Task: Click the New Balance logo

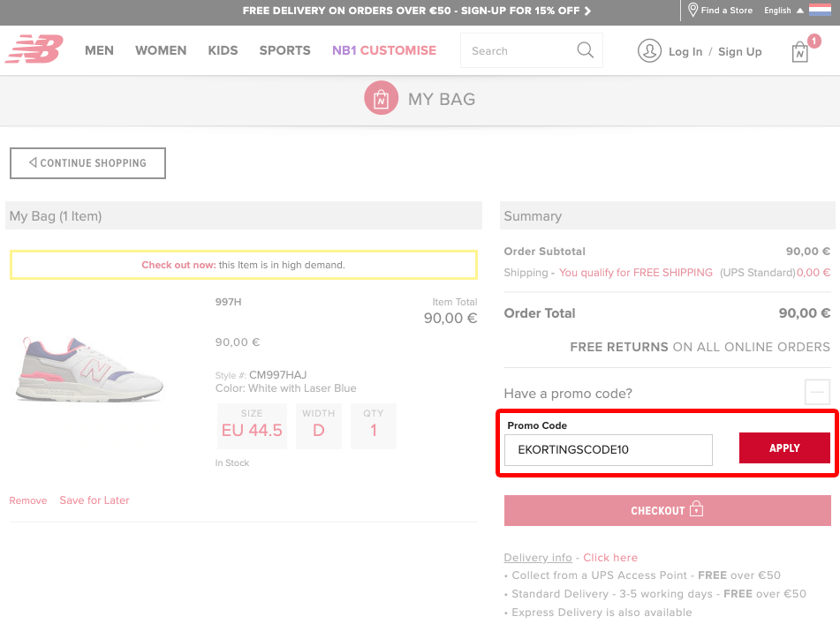Action: 34,49
